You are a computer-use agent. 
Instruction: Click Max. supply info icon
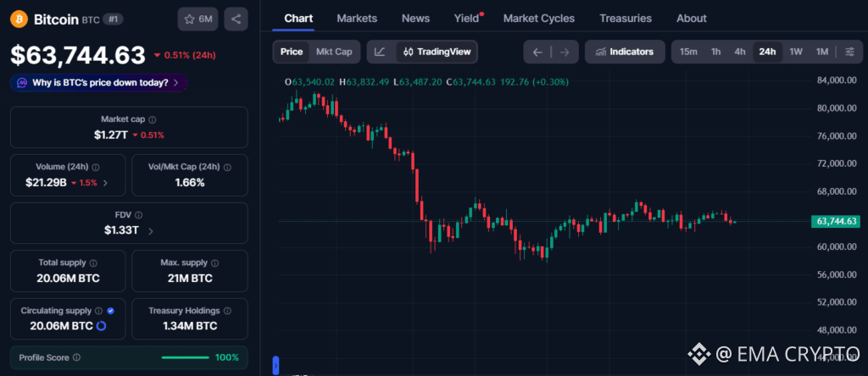214,263
